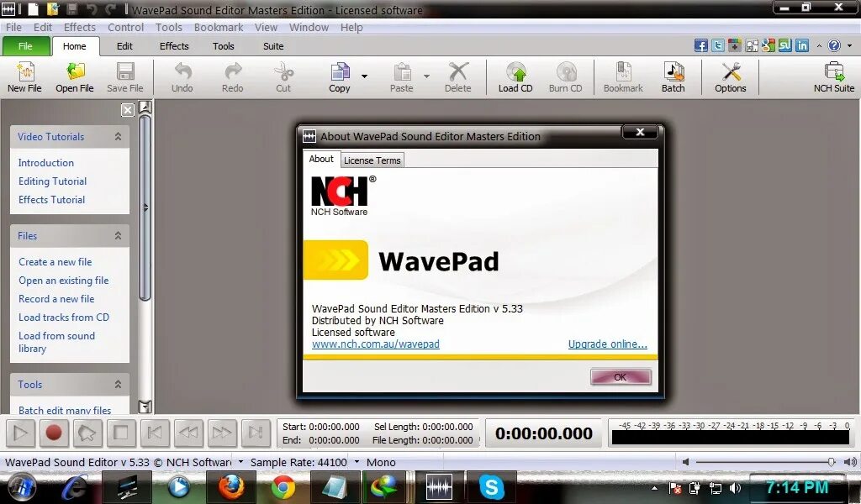This screenshot has width=861, height=504.
Task: Open the www.nch.com.au/wavepad link
Action: tap(376, 344)
